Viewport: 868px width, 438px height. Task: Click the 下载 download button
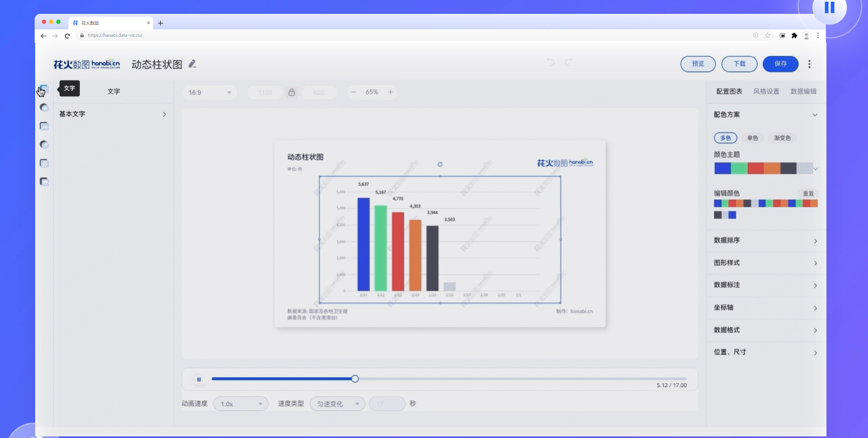coord(739,64)
